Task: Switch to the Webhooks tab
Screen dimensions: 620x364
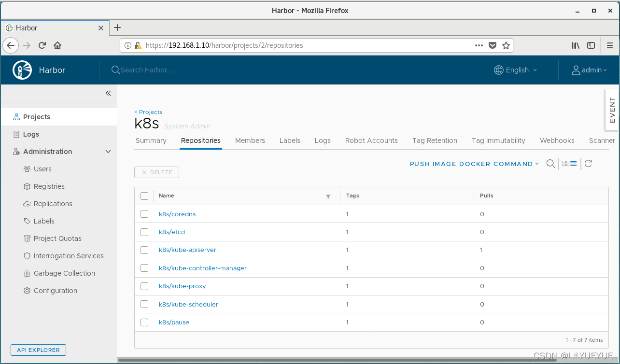Action: click(x=557, y=140)
